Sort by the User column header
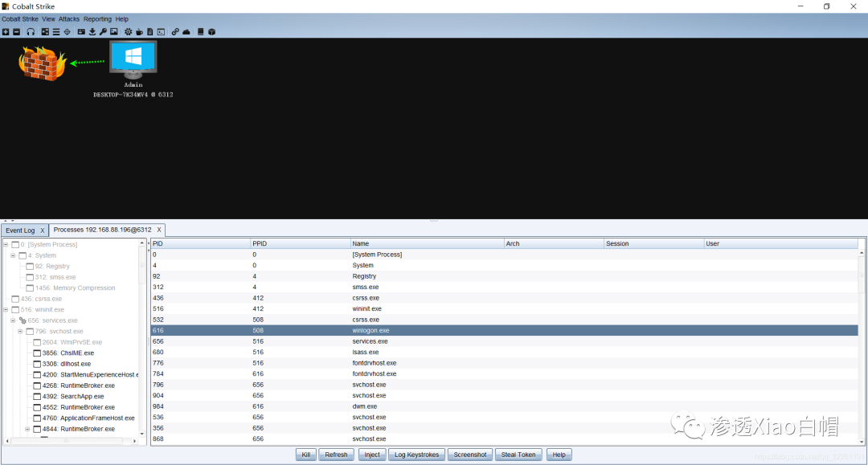The width and height of the screenshot is (868, 465). coord(781,244)
